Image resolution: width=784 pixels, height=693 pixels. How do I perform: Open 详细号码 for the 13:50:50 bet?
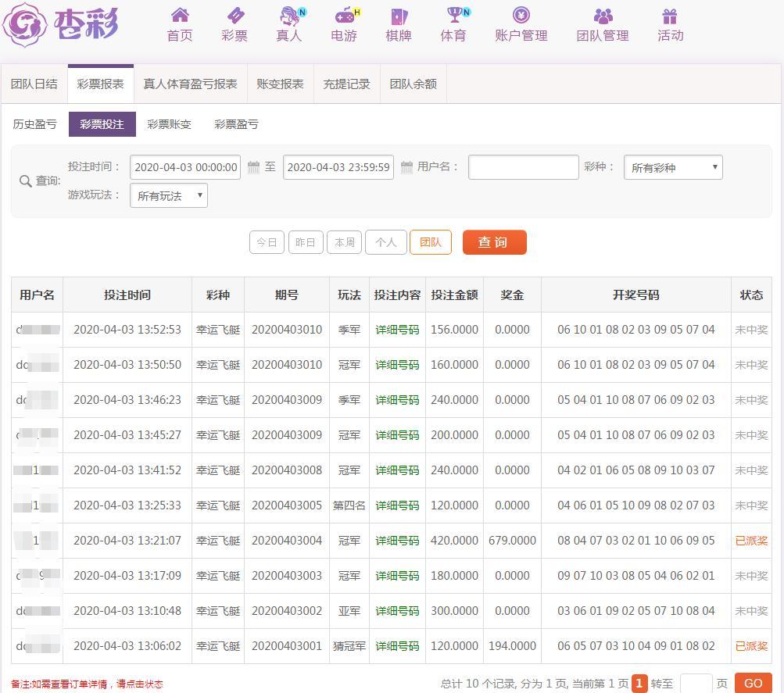[x=398, y=365]
